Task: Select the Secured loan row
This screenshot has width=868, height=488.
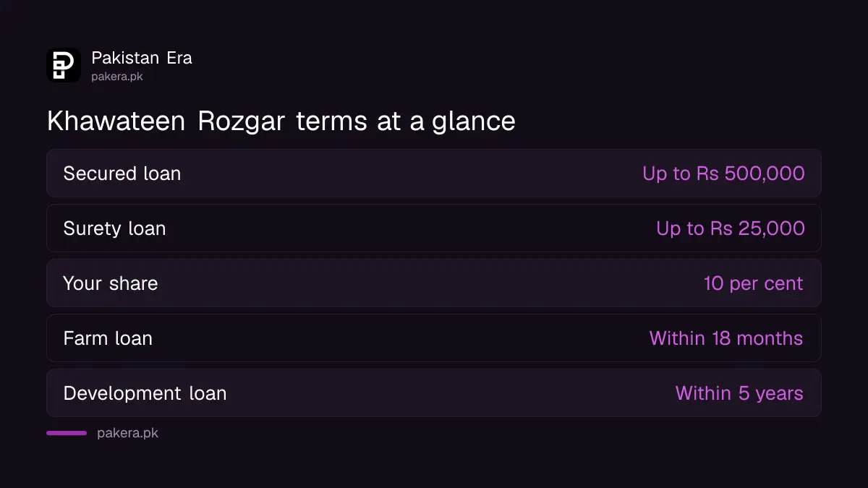Action: point(434,174)
